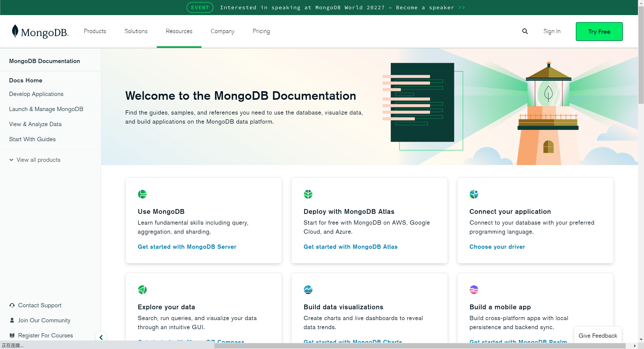This screenshot has width=644, height=349.
Task: Open the Products navigation menu
Action: (x=95, y=31)
